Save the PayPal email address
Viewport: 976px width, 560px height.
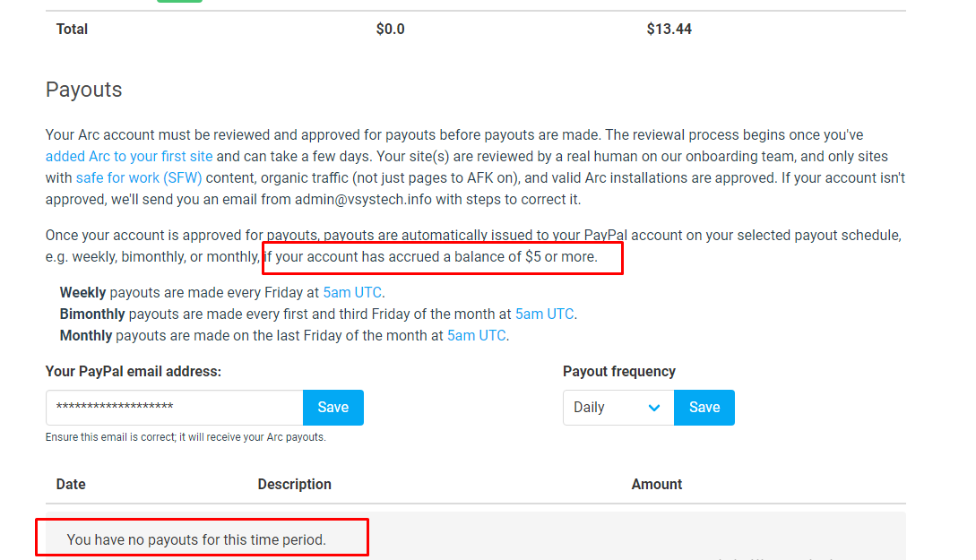click(x=333, y=408)
